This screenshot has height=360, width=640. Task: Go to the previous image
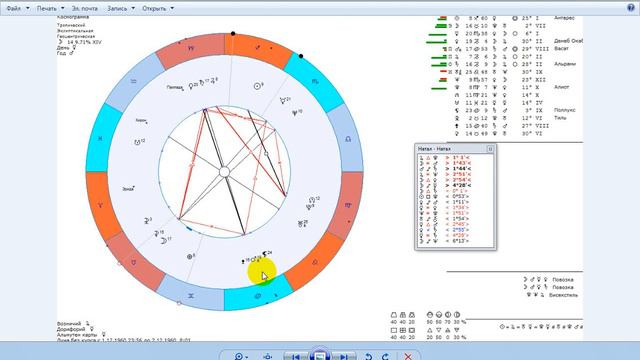[296, 357]
